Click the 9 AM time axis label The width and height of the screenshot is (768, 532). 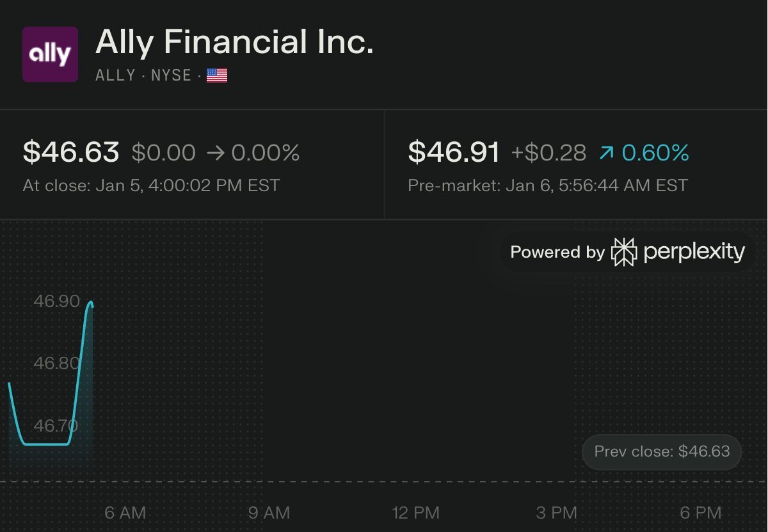tap(269, 512)
